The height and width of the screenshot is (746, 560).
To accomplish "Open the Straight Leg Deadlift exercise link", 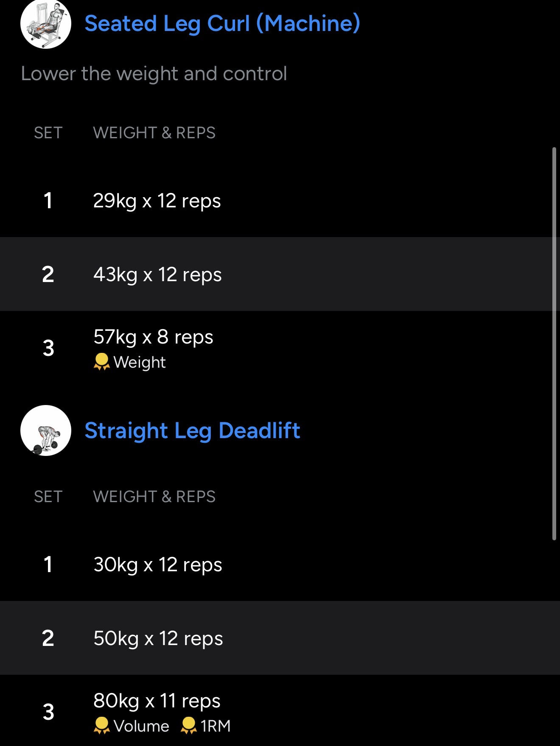I will [192, 430].
